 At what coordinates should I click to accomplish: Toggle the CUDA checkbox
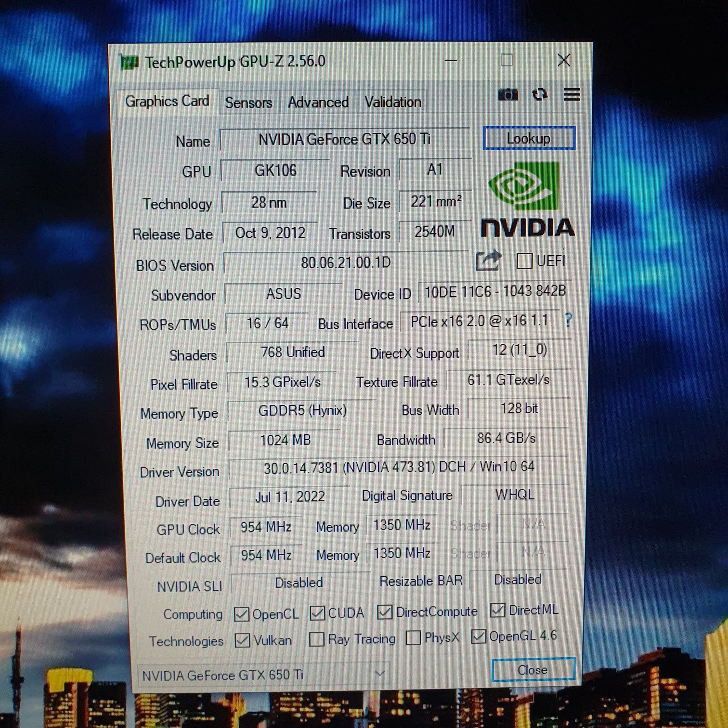pos(317,613)
